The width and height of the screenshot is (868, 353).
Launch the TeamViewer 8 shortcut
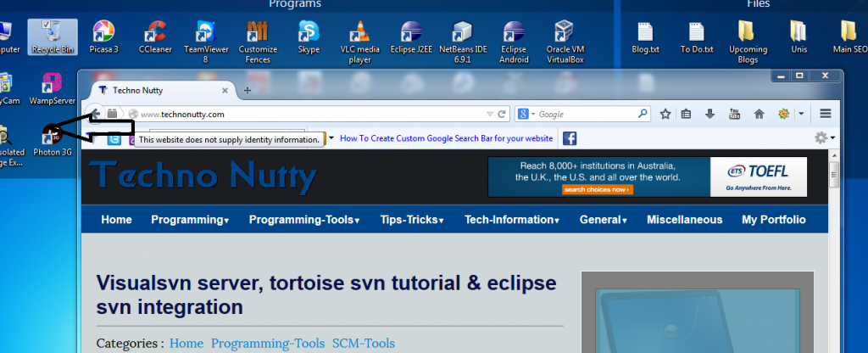(x=206, y=42)
